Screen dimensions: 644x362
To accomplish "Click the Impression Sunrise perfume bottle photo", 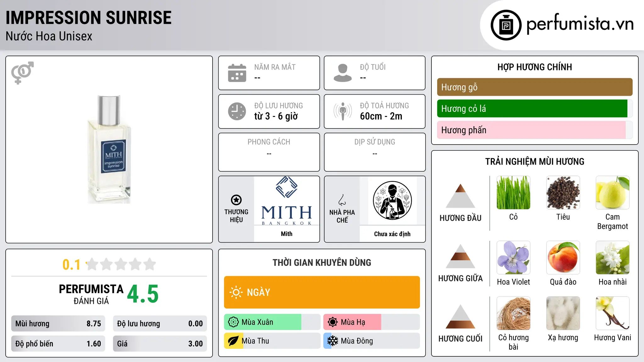I will click(x=109, y=149).
